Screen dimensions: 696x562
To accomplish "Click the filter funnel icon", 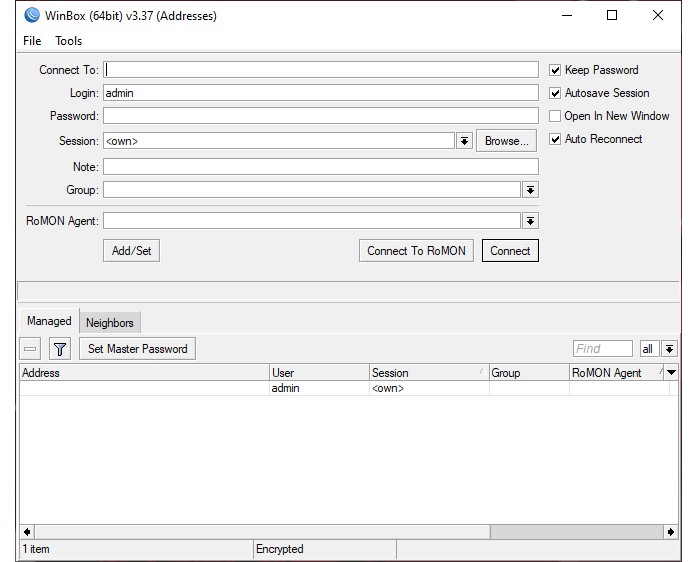I will [60, 349].
